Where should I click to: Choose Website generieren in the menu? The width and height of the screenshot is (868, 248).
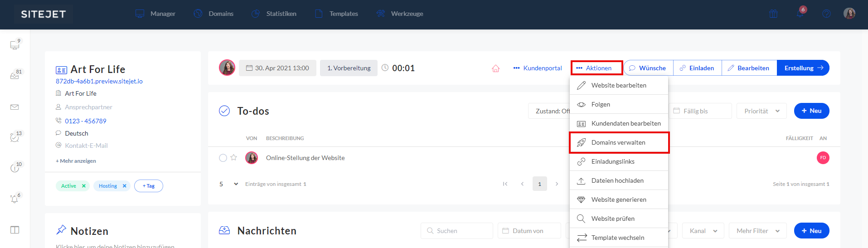pyautogui.click(x=618, y=199)
